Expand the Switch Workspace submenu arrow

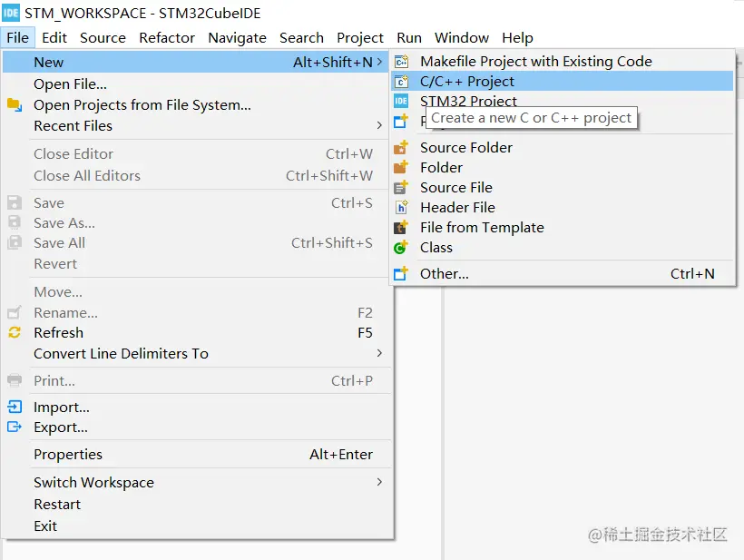[x=379, y=482]
